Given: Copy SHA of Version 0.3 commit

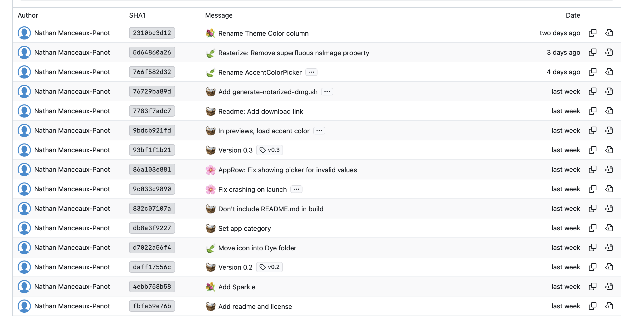Looking at the screenshot, I should pyautogui.click(x=592, y=150).
